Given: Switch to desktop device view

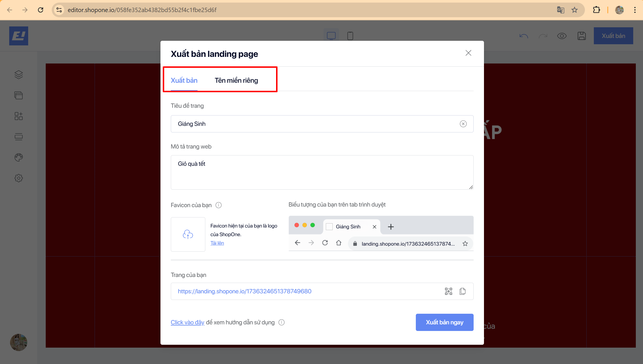Looking at the screenshot, I should pyautogui.click(x=331, y=36).
